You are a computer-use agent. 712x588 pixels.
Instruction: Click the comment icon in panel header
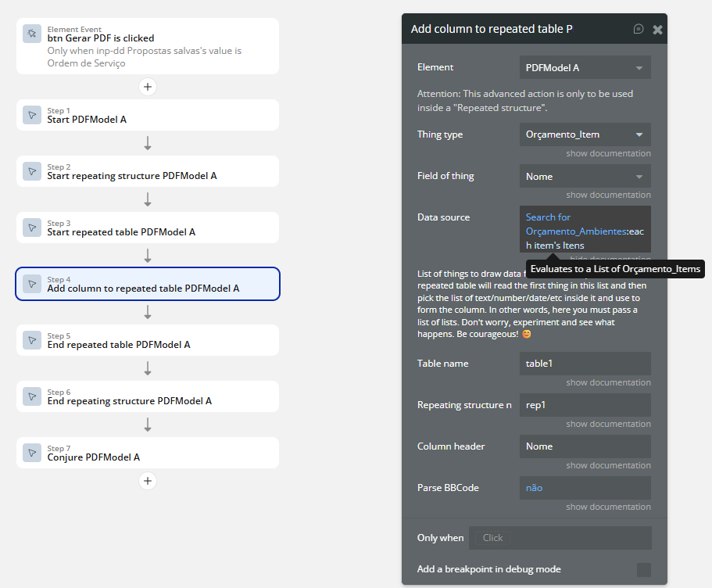[639, 29]
